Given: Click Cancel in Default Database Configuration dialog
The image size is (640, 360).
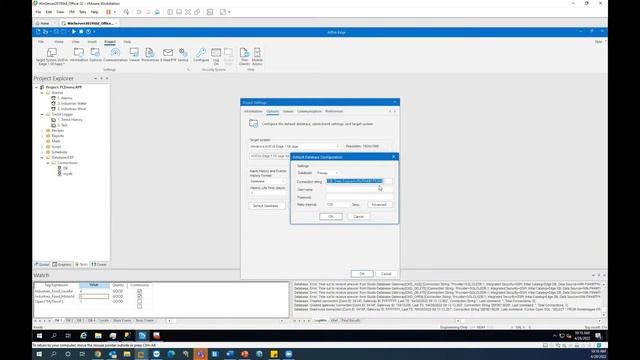Looking at the screenshot, I should tap(358, 216).
